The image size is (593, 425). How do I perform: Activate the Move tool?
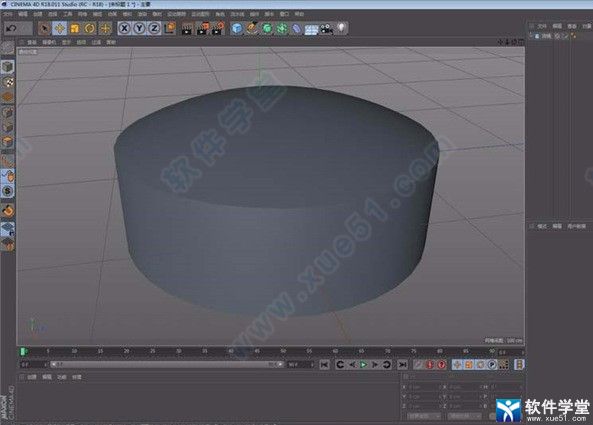pos(59,28)
